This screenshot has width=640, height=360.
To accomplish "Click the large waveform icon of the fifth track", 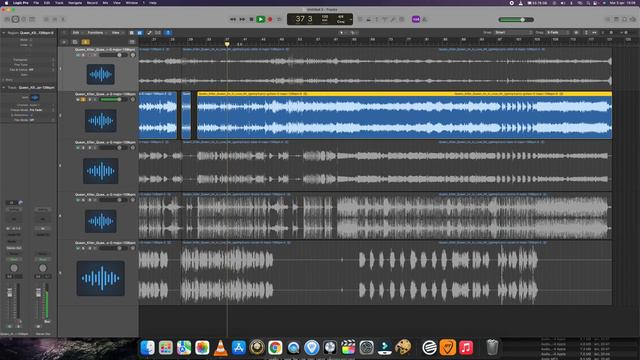I will 100,278.
